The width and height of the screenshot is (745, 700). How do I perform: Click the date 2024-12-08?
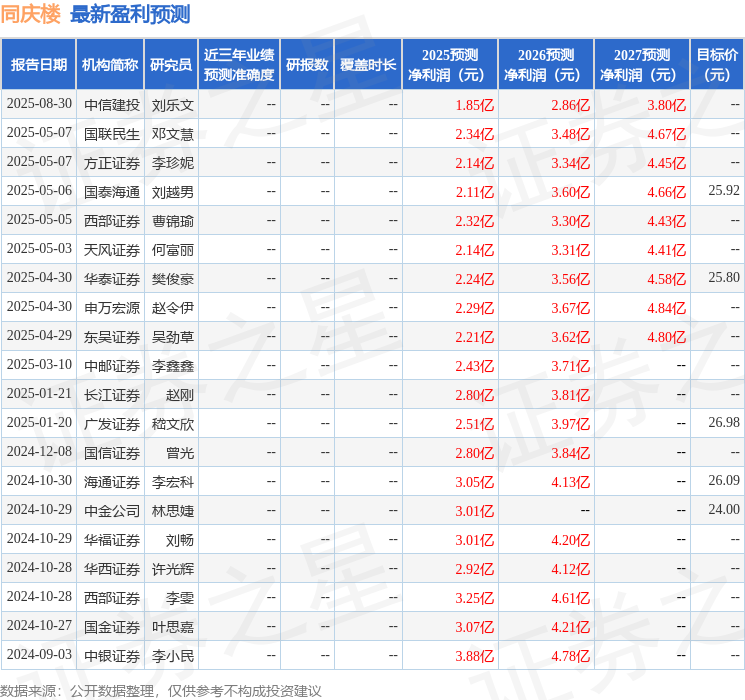click(x=39, y=452)
